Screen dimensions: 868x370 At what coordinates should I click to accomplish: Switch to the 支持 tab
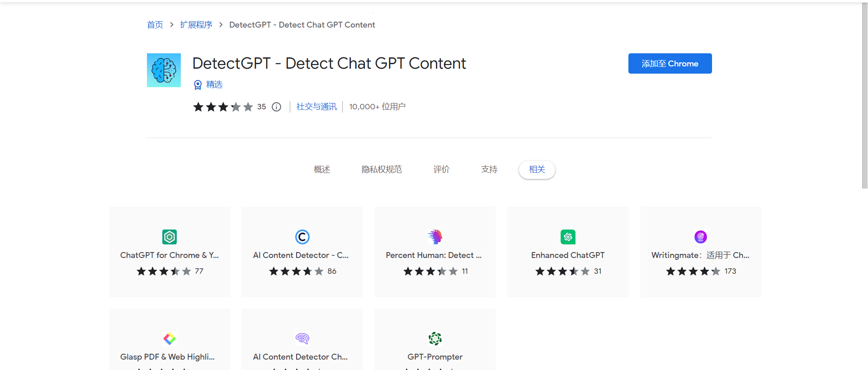[489, 169]
